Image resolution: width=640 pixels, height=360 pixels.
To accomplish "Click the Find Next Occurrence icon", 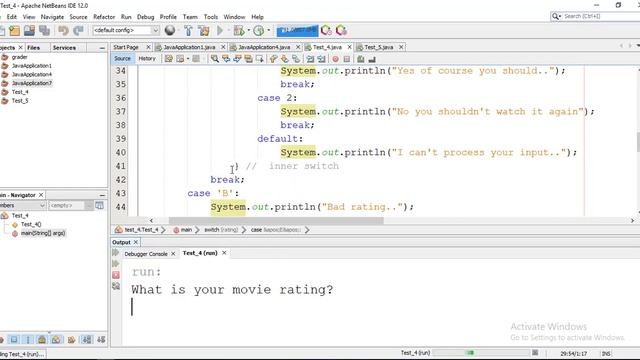I will (x=237, y=59).
